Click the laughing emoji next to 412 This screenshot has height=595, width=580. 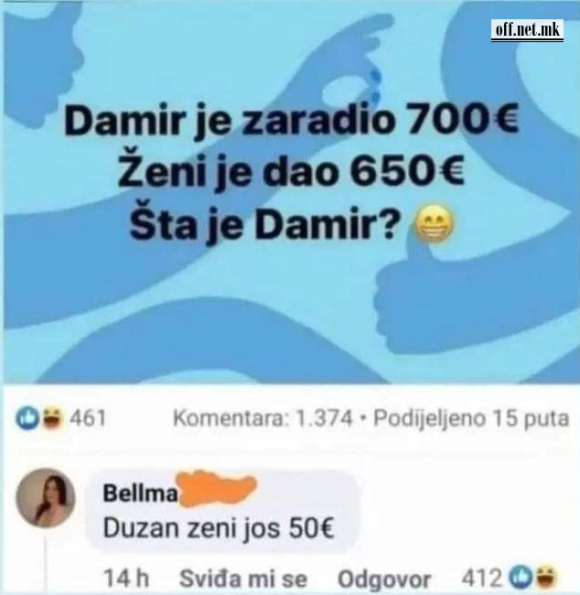(544, 576)
